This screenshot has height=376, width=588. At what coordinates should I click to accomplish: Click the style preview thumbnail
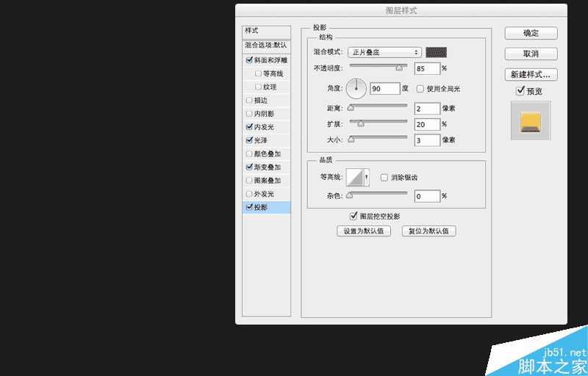click(x=530, y=120)
